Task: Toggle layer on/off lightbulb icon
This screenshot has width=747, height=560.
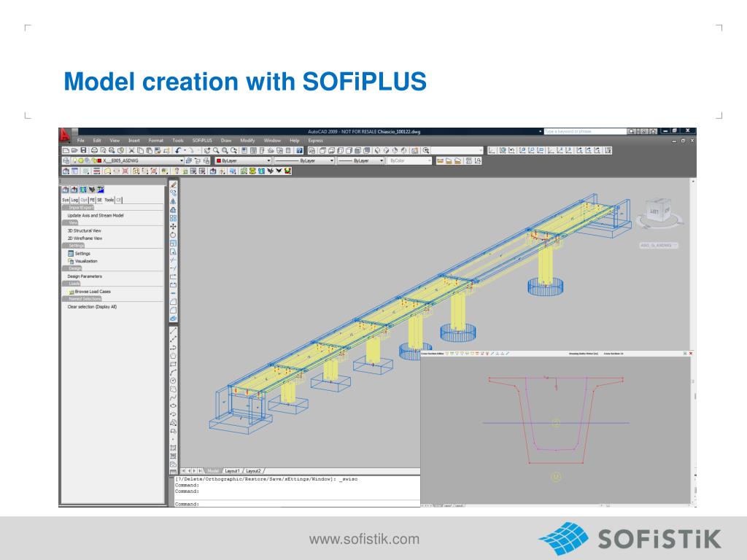Action: point(75,161)
